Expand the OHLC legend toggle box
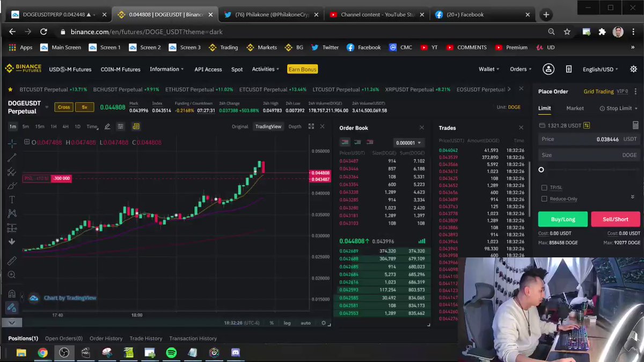This screenshot has height=362, width=644. pos(27,142)
